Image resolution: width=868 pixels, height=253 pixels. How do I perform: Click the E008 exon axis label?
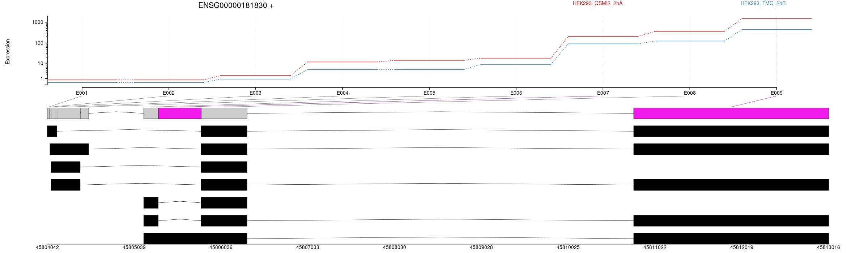[690, 93]
